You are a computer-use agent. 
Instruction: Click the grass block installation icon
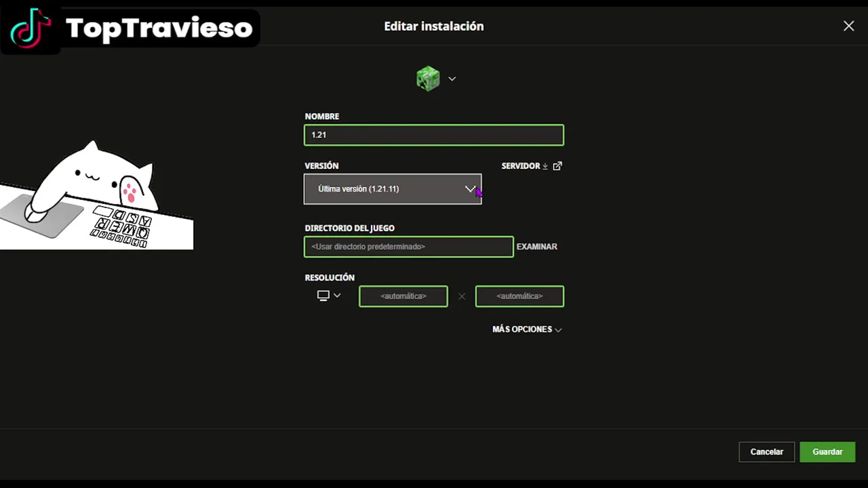click(428, 79)
